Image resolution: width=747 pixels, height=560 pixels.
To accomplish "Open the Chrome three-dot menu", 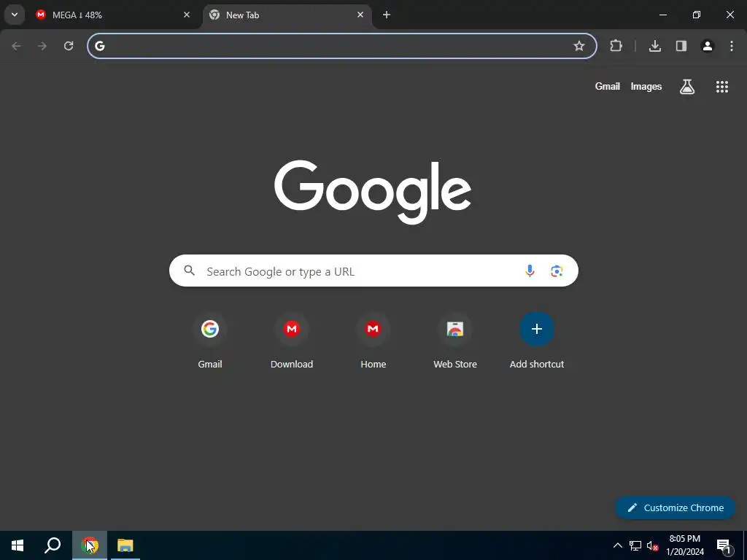I will click(x=732, y=46).
